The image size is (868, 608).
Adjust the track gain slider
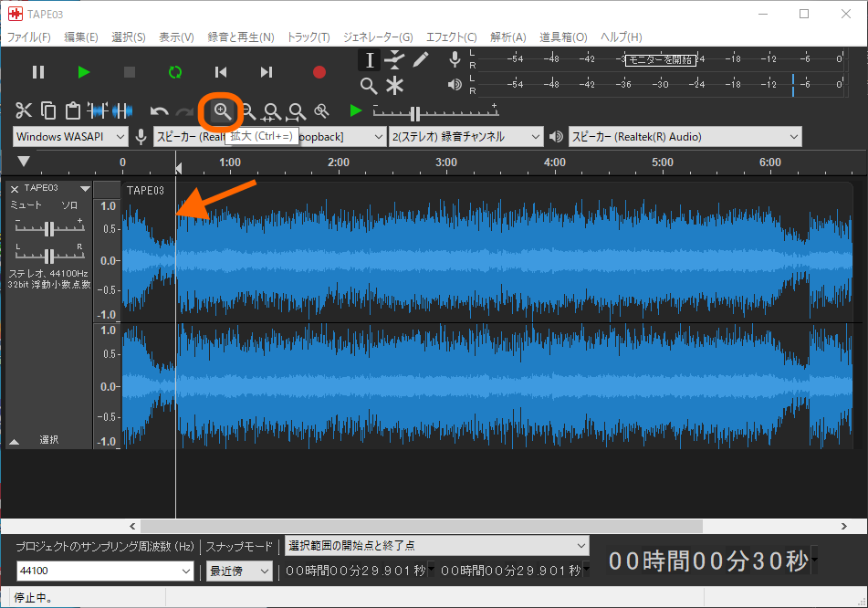[49, 227]
